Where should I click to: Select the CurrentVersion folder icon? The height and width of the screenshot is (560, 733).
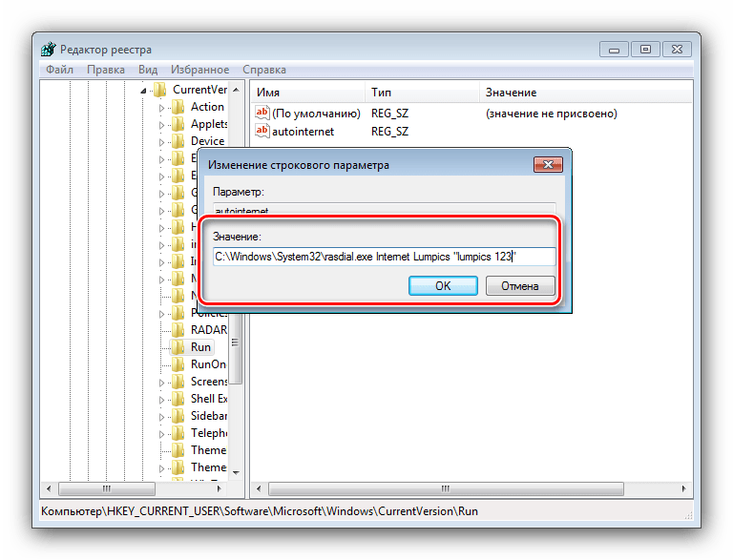click(x=160, y=90)
